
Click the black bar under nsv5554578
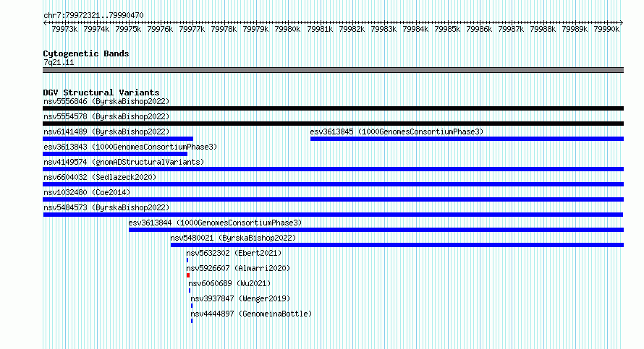pyautogui.click(x=333, y=124)
